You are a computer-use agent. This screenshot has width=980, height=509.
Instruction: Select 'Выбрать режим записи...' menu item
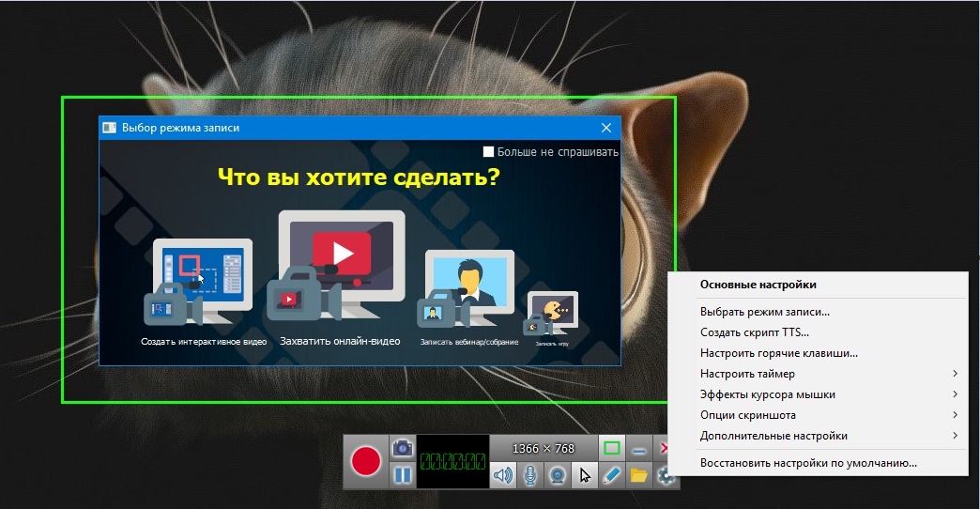tap(819, 312)
